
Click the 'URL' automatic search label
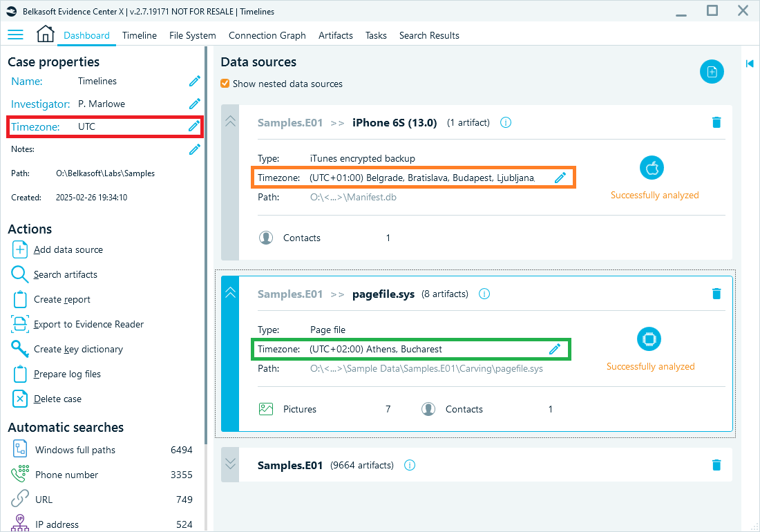44,500
